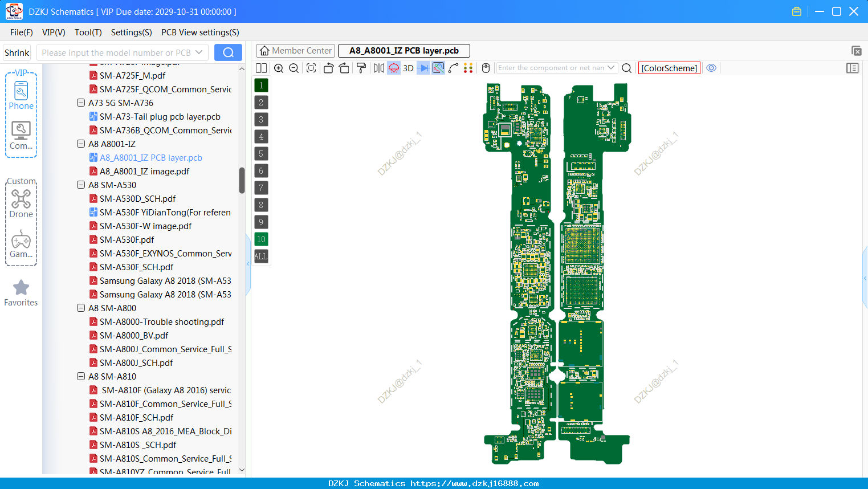Select the Computer category icon
Screen dimensions: 868x489
[x=21, y=135]
